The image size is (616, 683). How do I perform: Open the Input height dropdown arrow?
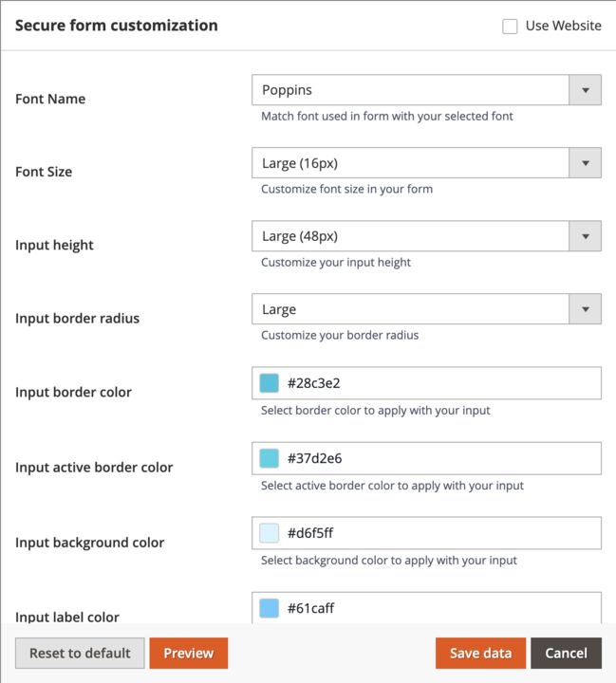point(585,236)
